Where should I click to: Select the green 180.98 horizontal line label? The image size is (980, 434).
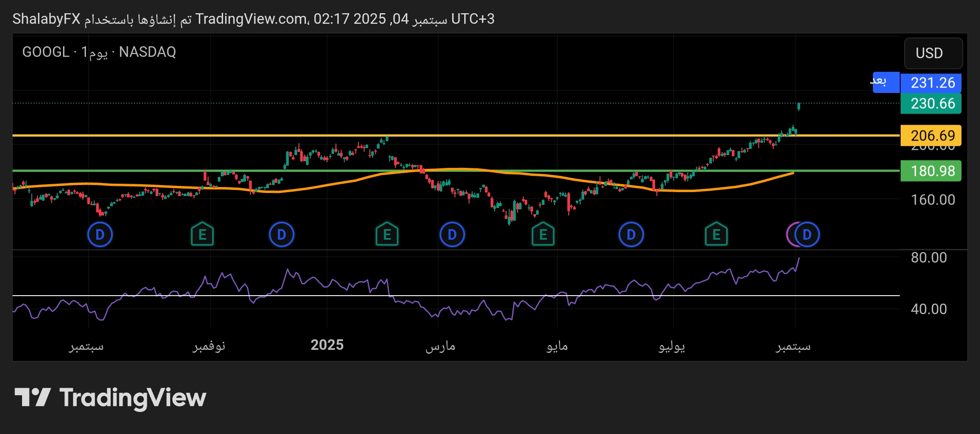931,171
